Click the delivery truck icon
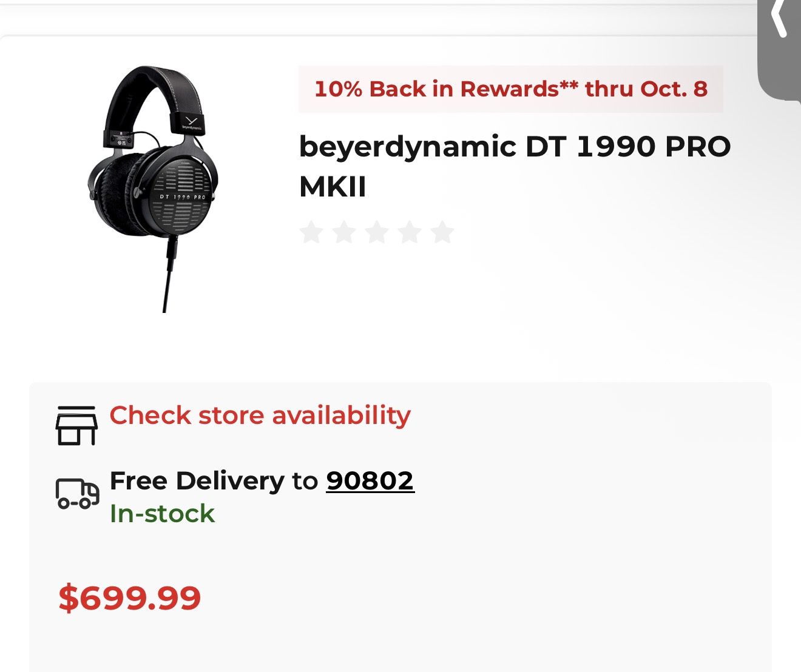The height and width of the screenshot is (672, 801). coord(77,493)
